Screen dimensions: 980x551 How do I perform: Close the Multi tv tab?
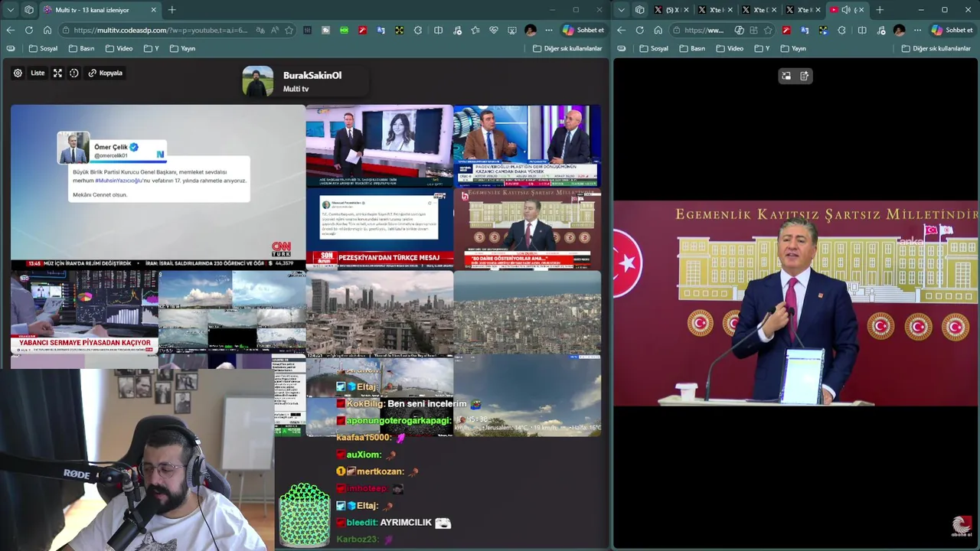pyautogui.click(x=153, y=10)
